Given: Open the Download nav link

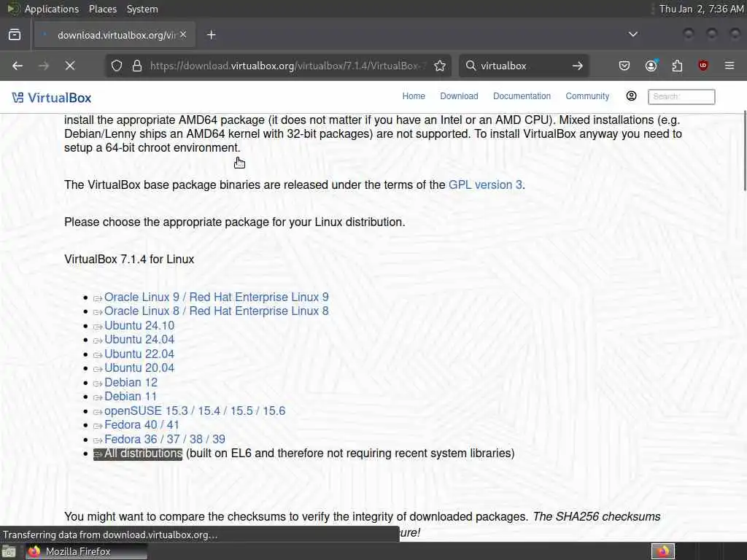Looking at the screenshot, I should coord(460,96).
